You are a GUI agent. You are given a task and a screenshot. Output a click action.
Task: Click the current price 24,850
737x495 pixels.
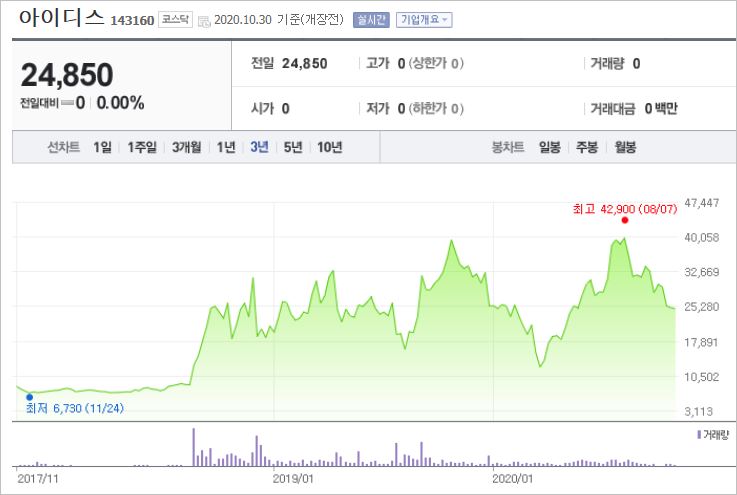(x=67, y=75)
